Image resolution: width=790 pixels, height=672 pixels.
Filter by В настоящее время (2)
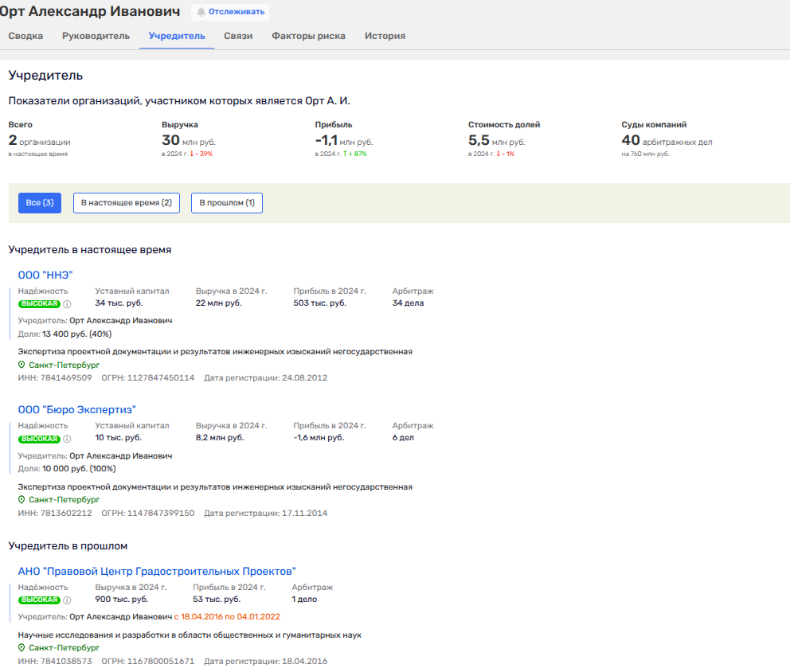tap(127, 203)
